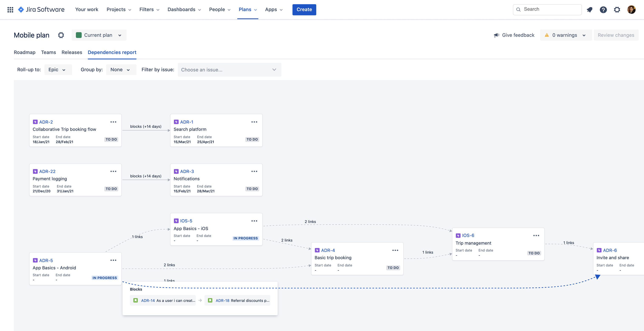Click the Give feedback link
Viewport: 644px width, 331px height.
(x=518, y=35)
